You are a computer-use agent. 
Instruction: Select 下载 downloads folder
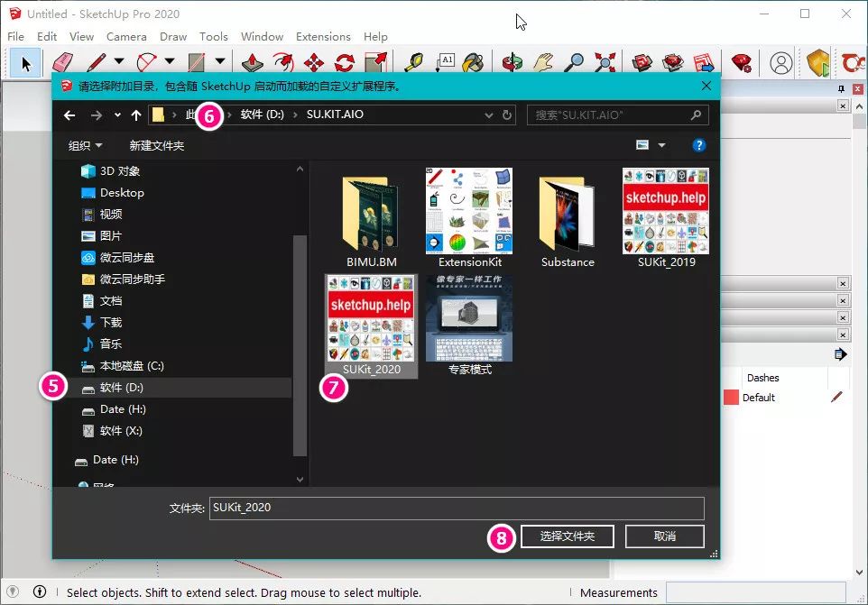pos(103,323)
